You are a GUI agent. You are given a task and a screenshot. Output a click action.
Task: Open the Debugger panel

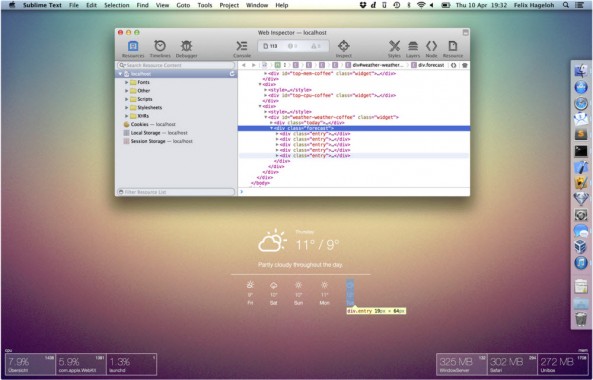[186, 46]
